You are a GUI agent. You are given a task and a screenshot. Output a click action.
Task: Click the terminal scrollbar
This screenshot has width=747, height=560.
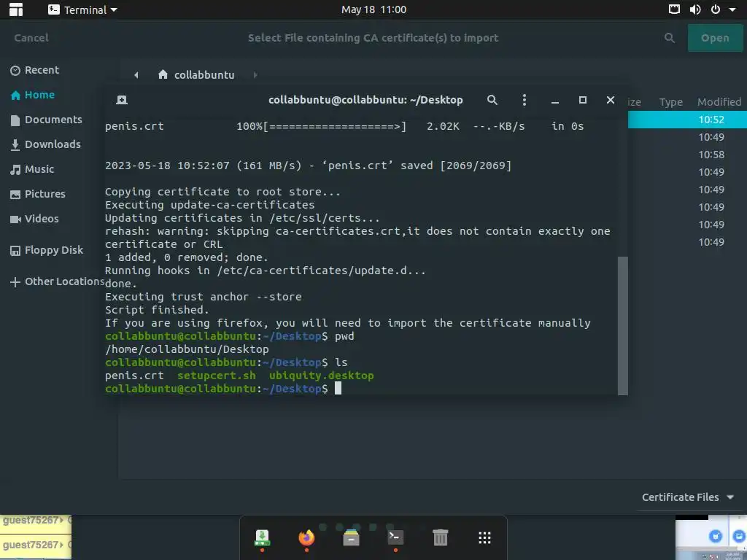(x=623, y=326)
